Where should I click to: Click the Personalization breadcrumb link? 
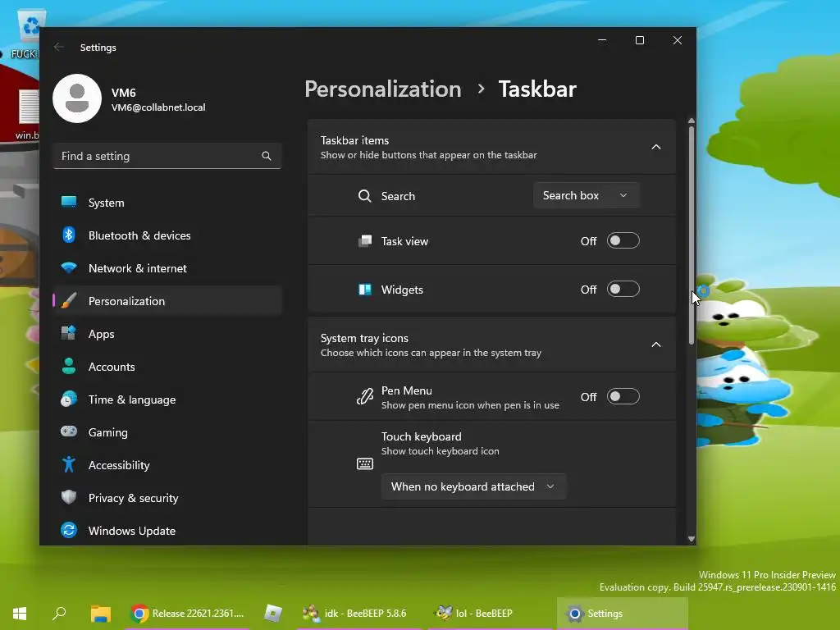[x=382, y=89]
